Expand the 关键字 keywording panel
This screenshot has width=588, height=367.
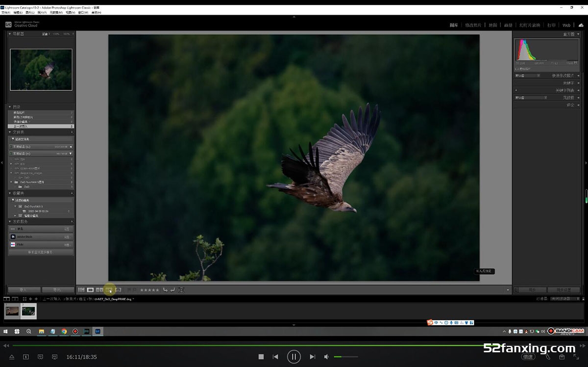click(x=578, y=83)
